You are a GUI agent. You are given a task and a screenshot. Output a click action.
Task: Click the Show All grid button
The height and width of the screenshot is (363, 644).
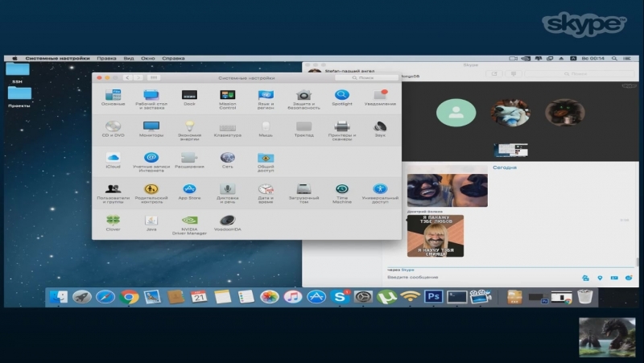(154, 78)
